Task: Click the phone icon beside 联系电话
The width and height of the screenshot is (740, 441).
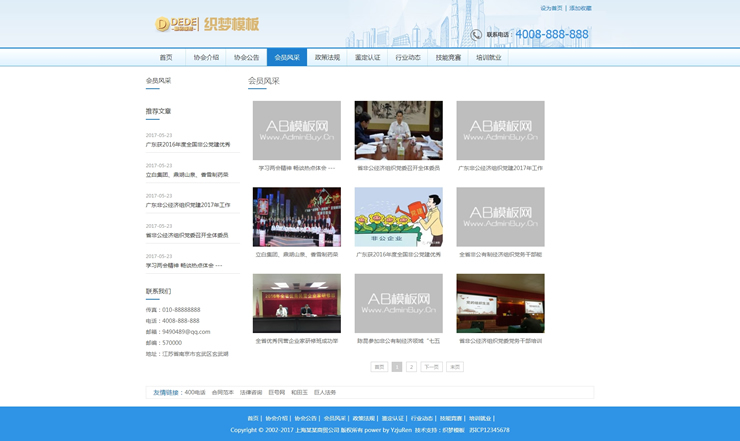Action: 476,35
